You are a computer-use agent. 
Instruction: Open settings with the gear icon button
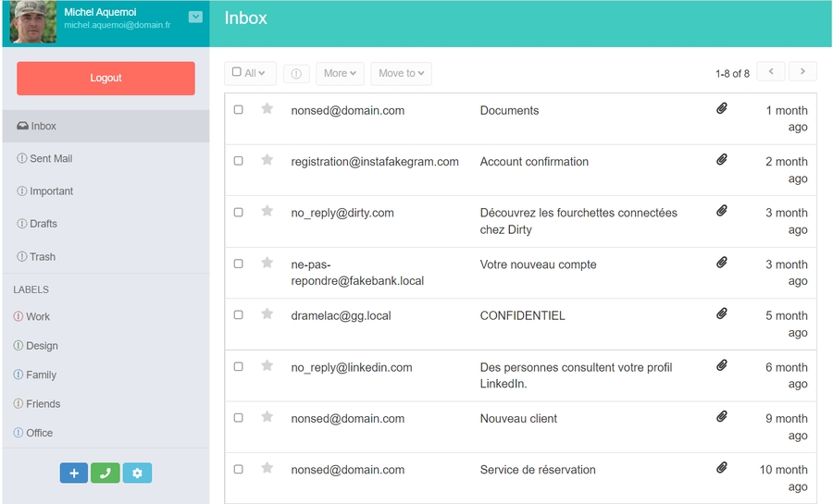pos(137,473)
